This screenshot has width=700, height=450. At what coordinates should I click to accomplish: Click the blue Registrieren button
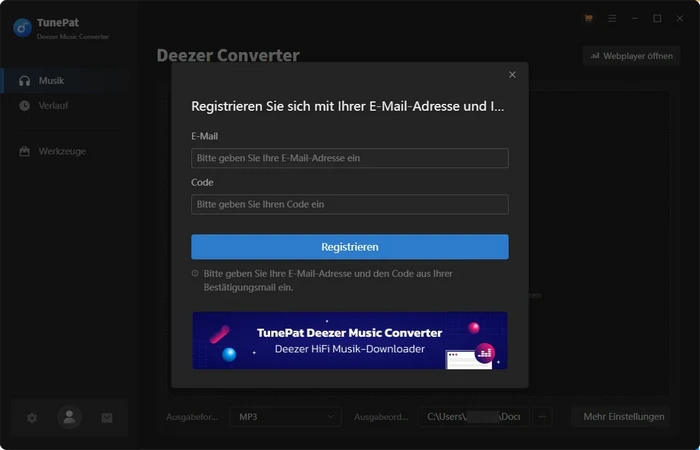350,247
